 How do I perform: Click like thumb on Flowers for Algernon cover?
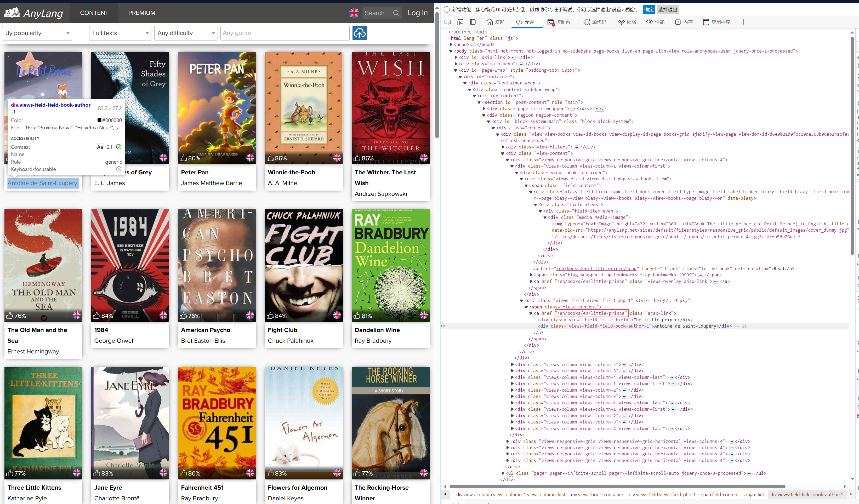[270, 473]
